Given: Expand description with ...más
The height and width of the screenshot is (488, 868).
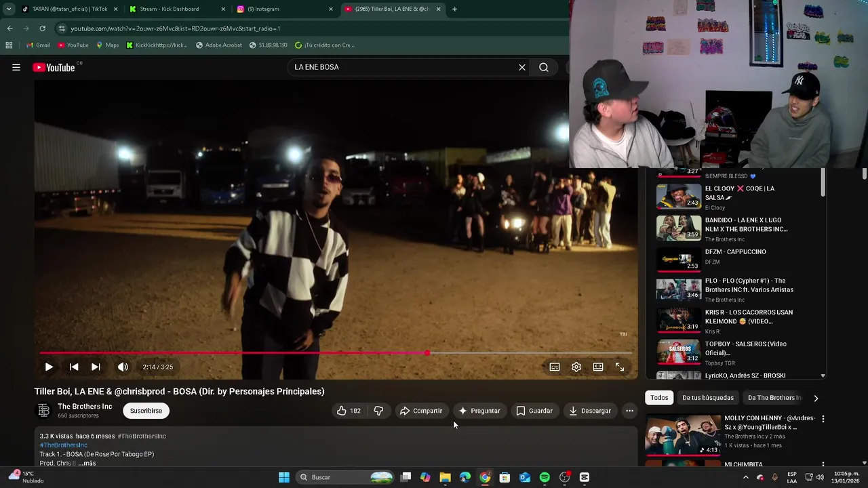Looking at the screenshot, I should click(x=87, y=463).
